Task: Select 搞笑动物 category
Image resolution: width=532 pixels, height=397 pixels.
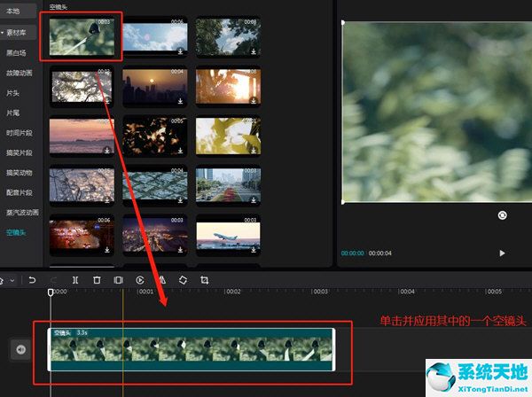Action: click(19, 173)
